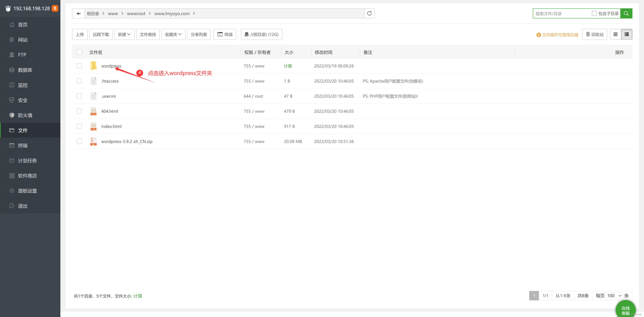The width and height of the screenshot is (644, 317).
Task: Click www.lmyoyo.com breadcrumb segment
Action: [172, 14]
